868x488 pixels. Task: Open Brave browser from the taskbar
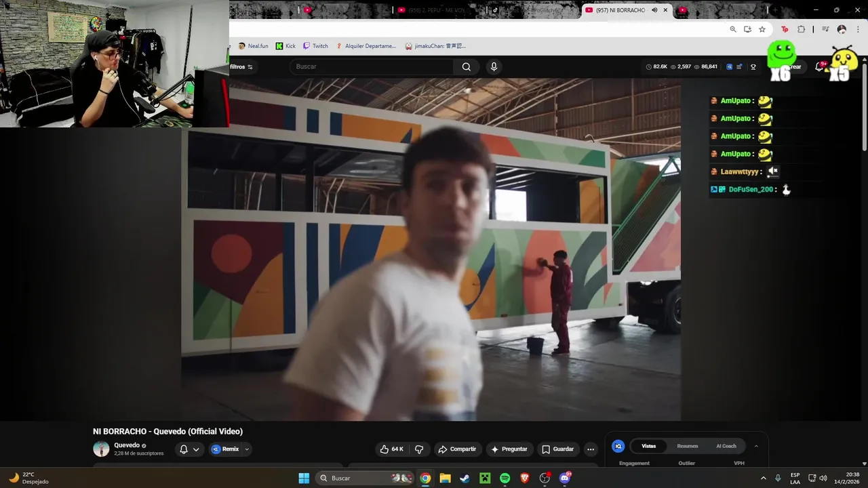(524, 478)
